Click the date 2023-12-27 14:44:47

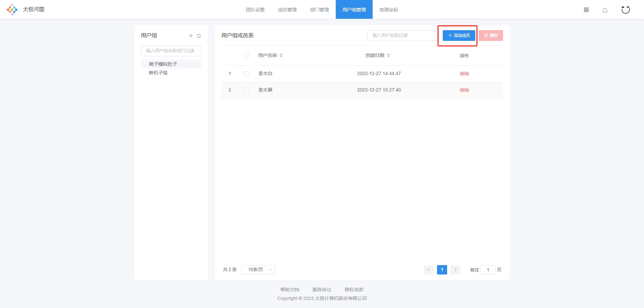pos(379,74)
